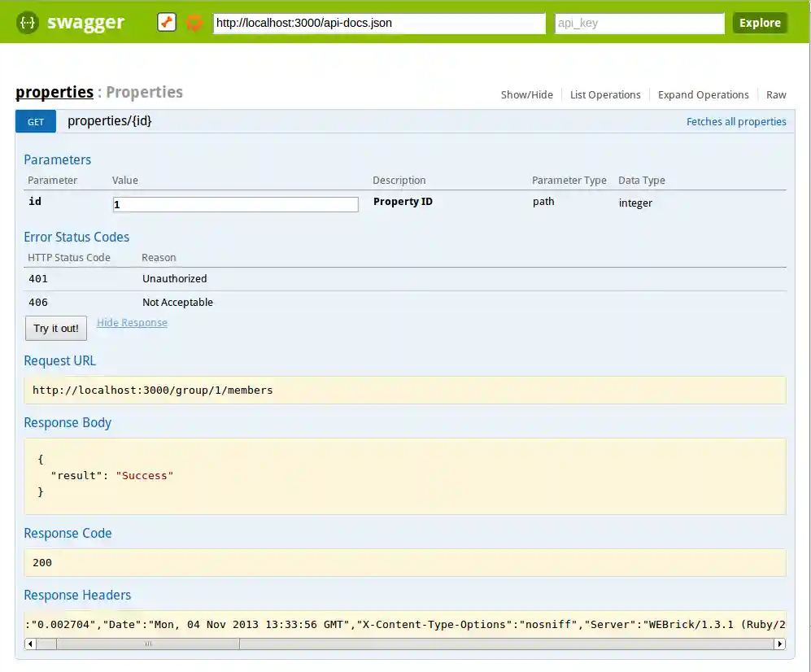This screenshot has width=811, height=672.
Task: Click the orange sun icon beside the bookmark
Action: pyautogui.click(x=194, y=23)
